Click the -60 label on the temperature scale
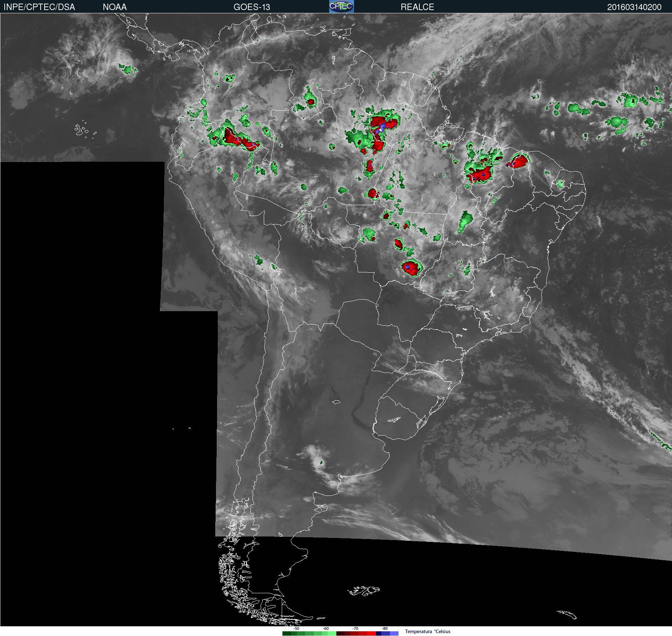The height and width of the screenshot is (636, 672). click(326, 628)
